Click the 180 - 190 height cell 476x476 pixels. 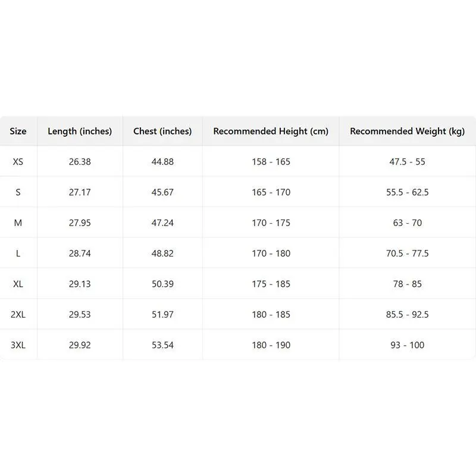[271, 345]
